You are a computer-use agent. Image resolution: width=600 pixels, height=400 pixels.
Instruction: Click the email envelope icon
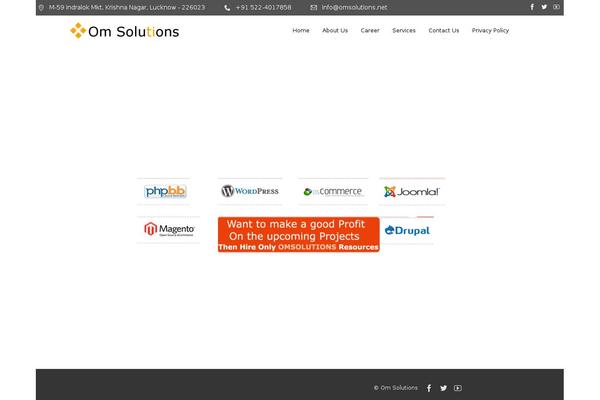[x=313, y=7]
